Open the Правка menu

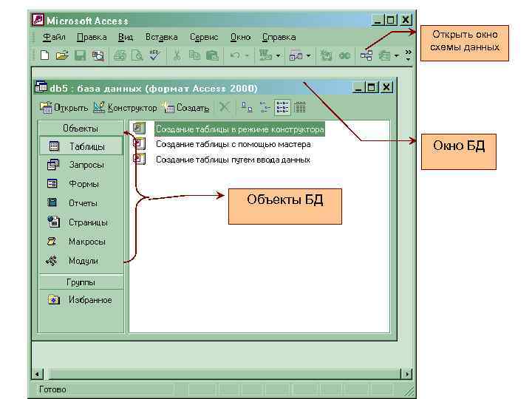click(92, 37)
